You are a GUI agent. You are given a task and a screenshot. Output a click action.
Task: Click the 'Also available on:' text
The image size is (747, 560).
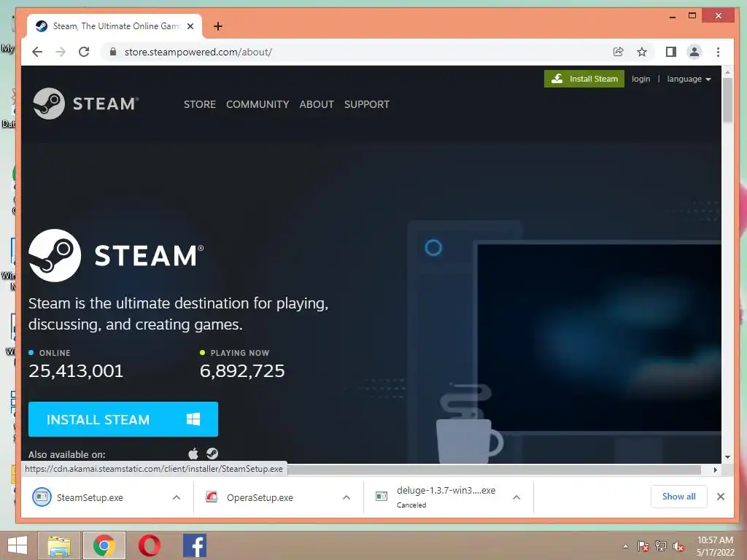pos(66,454)
